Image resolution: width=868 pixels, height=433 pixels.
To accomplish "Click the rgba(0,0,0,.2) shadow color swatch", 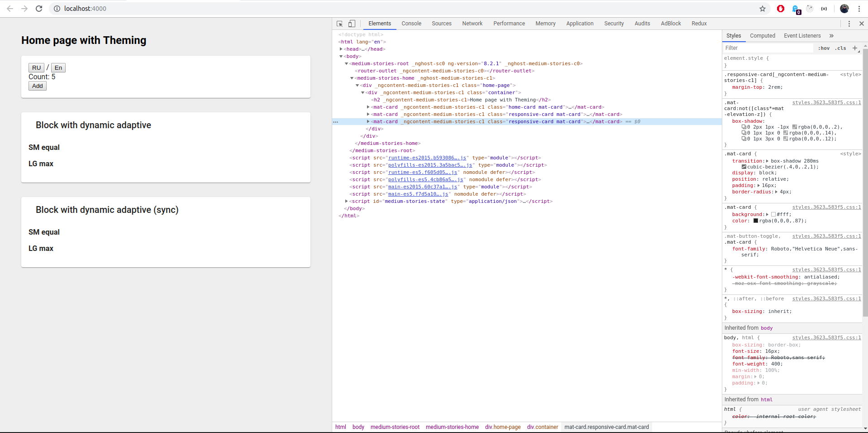I will 795,127.
